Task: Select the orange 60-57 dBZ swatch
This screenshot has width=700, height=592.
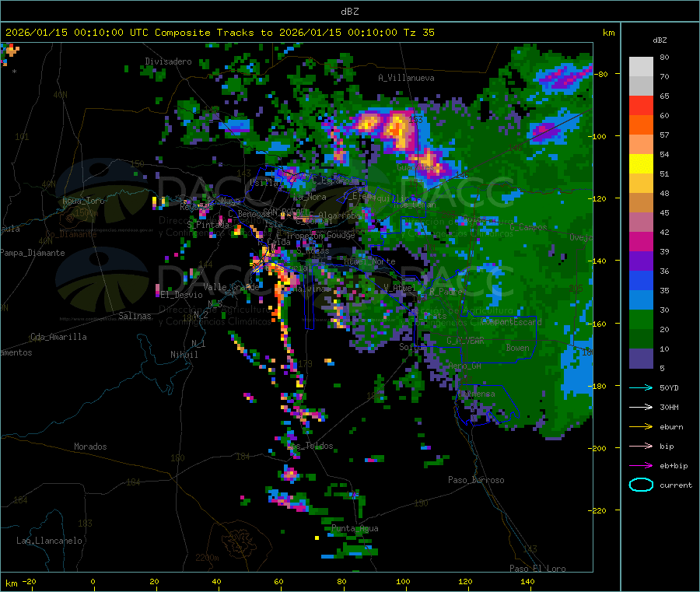Action: (x=641, y=125)
